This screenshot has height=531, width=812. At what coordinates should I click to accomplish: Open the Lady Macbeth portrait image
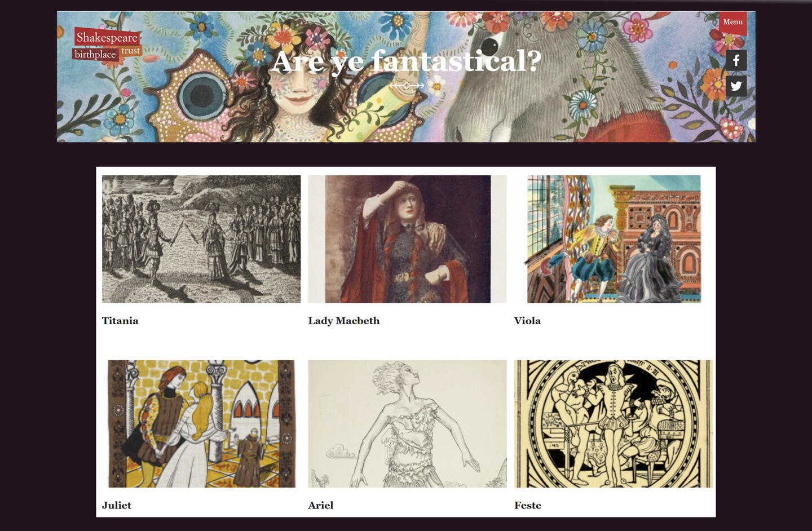click(x=407, y=239)
